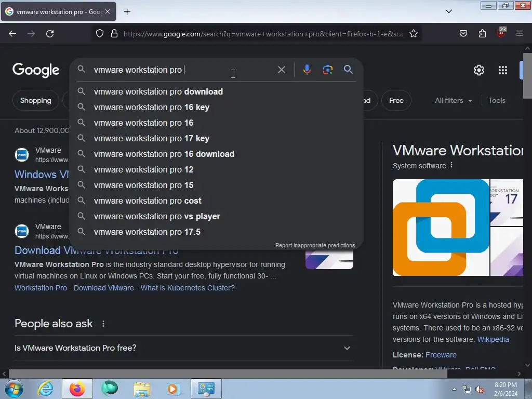Open Windows Media Player taskbar icon
Screen dimensions: 532x399
tap(172, 389)
